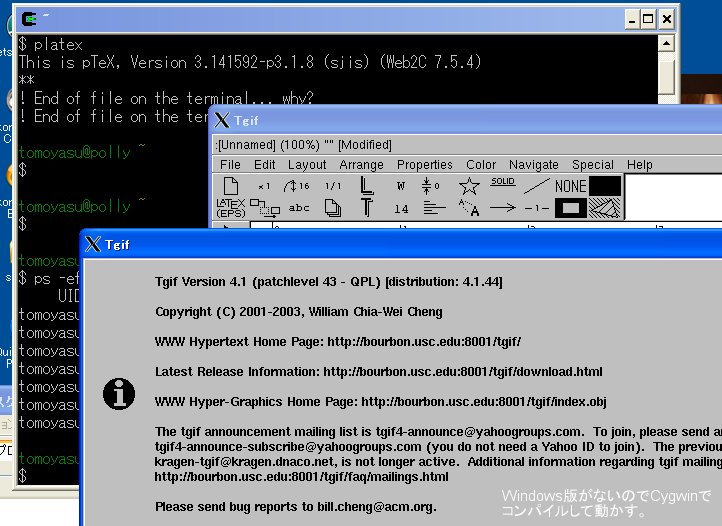This screenshot has width=722, height=526.
Task: Click the '$ platex' command line in terminal
Action: (x=51, y=44)
